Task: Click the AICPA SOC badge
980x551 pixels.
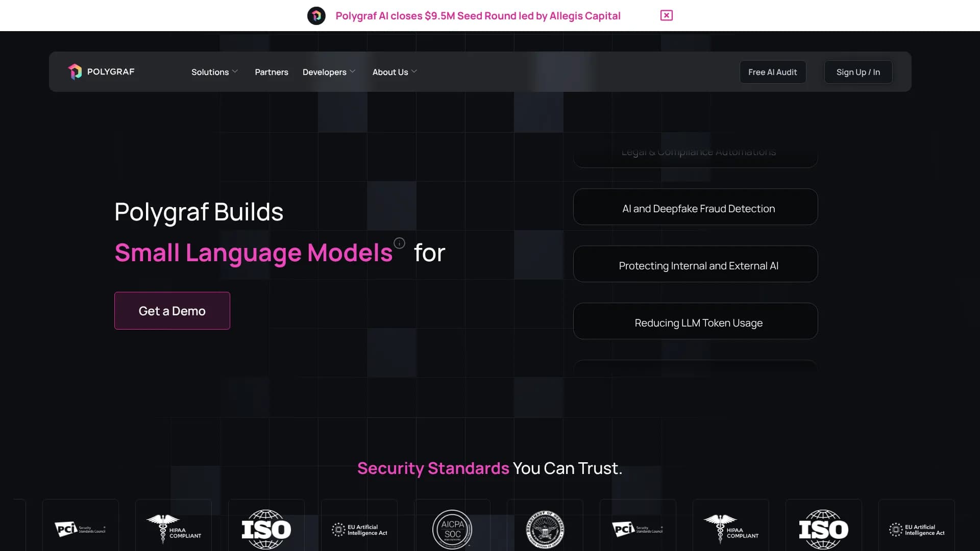Action: [x=452, y=529]
